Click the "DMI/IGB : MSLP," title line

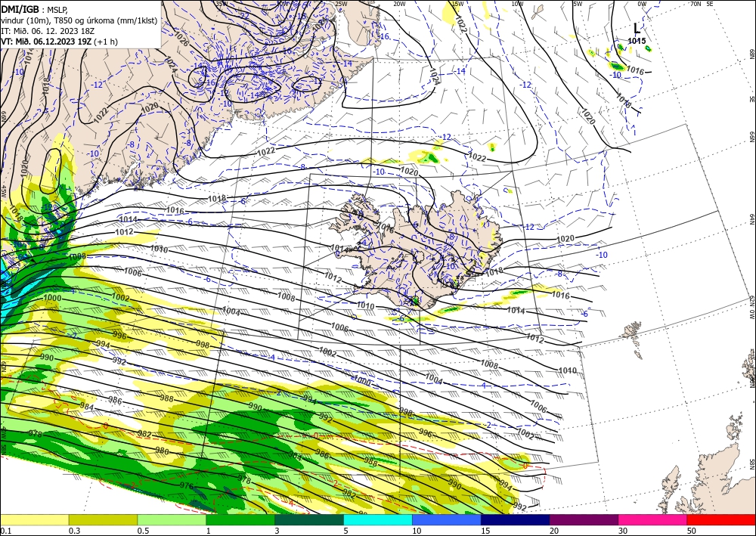[x=35, y=9]
